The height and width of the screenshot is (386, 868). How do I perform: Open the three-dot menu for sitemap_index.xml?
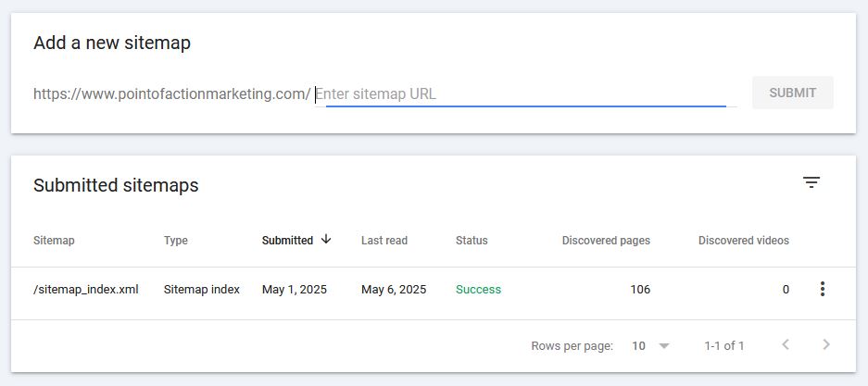point(822,289)
